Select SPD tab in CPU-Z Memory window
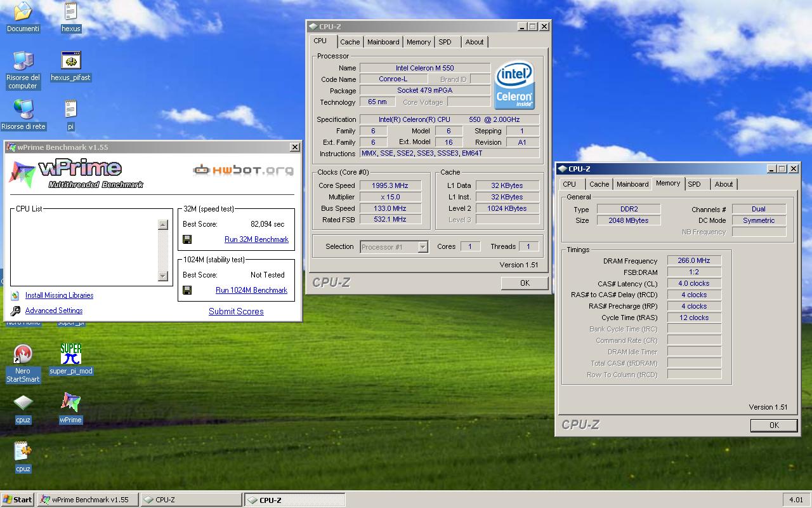Screen dimensions: 812x508 coord(695,184)
